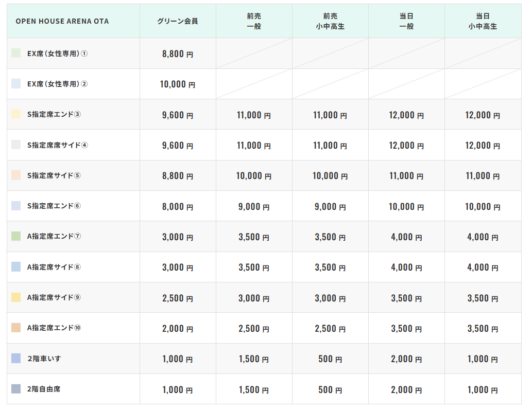The height and width of the screenshot is (410, 532).
Task: Click the 前売 一般 column header
Action: click(254, 21)
